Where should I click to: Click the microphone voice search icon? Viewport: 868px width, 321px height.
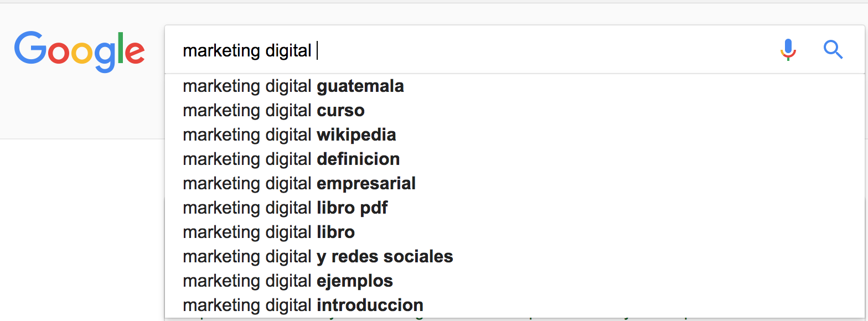788,50
